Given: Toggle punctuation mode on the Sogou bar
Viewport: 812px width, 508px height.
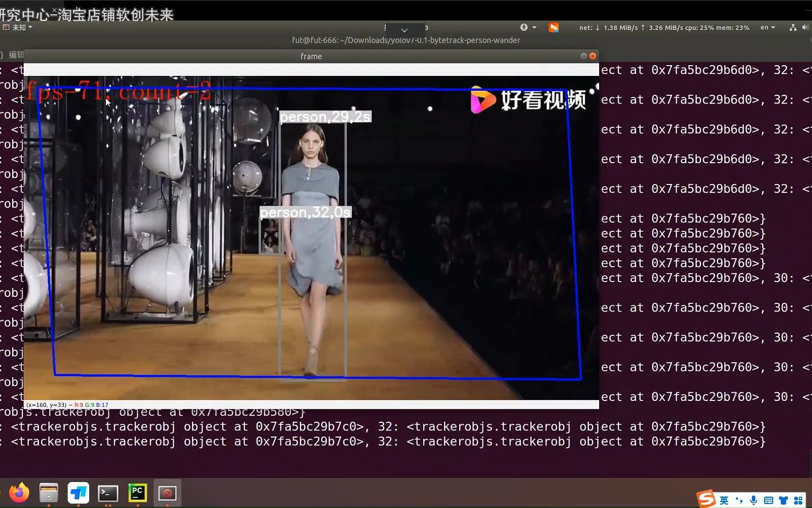Looking at the screenshot, I should tap(740, 500).
